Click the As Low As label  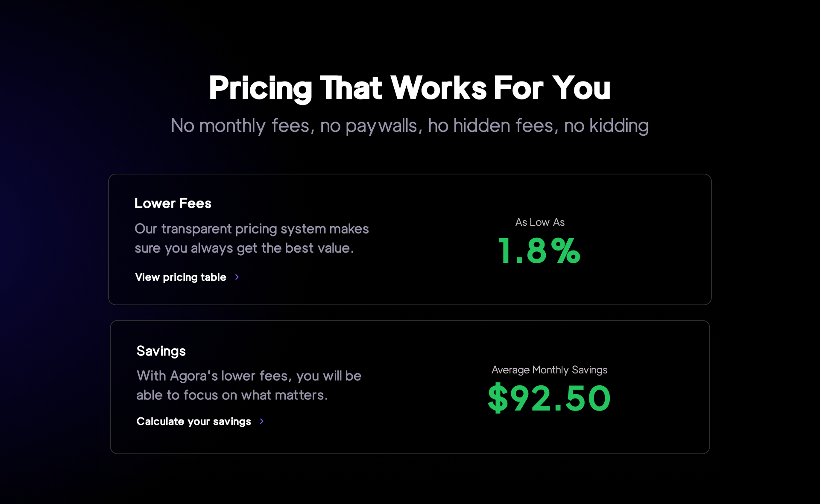(540, 222)
